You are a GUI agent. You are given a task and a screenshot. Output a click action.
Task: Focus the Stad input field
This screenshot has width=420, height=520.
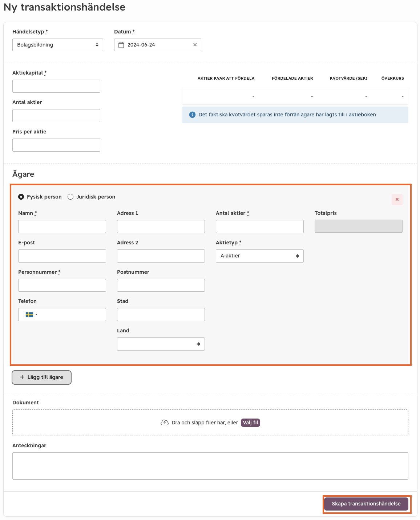pyautogui.click(x=161, y=315)
